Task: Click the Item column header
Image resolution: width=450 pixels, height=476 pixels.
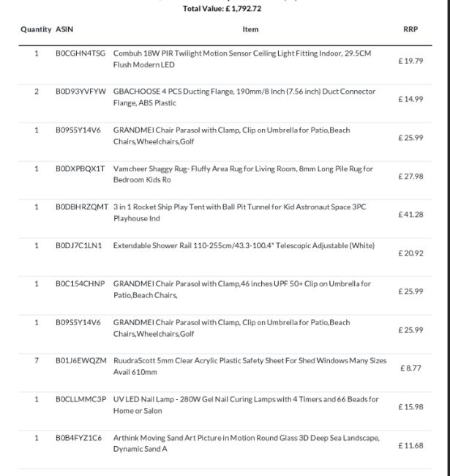Action: click(250, 29)
